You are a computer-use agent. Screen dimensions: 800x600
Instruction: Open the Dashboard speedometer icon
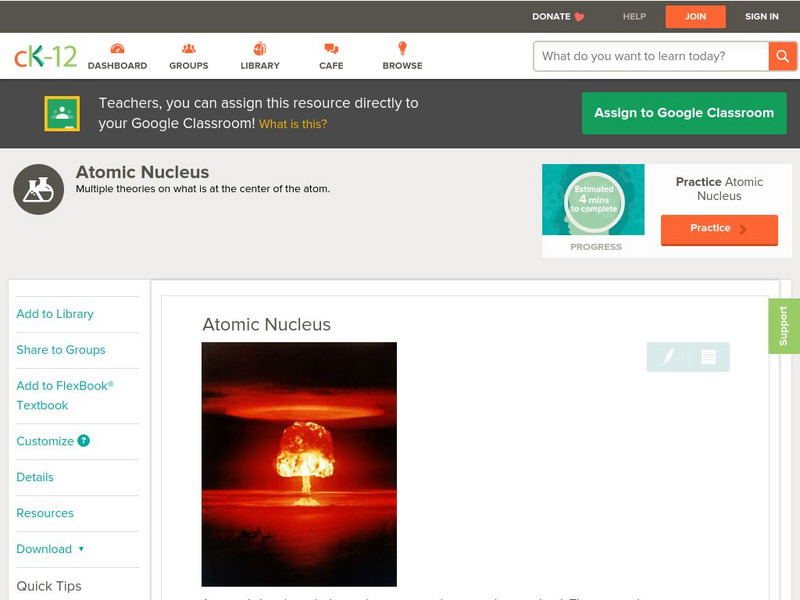coord(120,47)
